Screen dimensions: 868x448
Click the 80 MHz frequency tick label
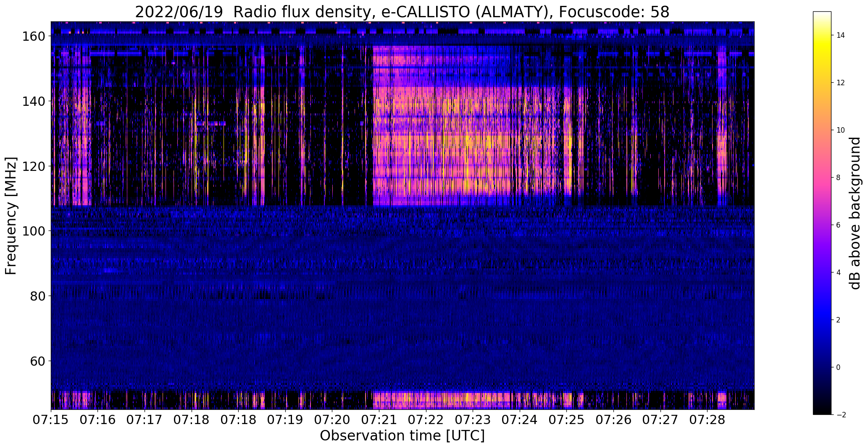(37, 296)
